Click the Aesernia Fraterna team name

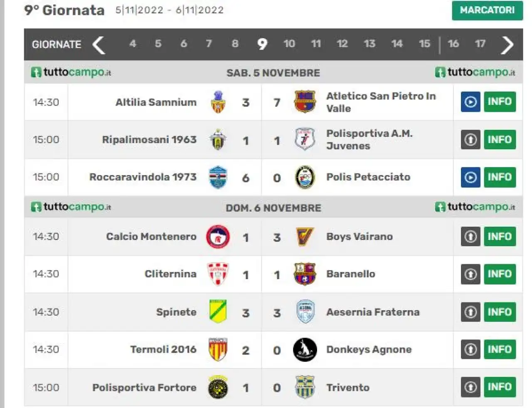[x=373, y=312]
